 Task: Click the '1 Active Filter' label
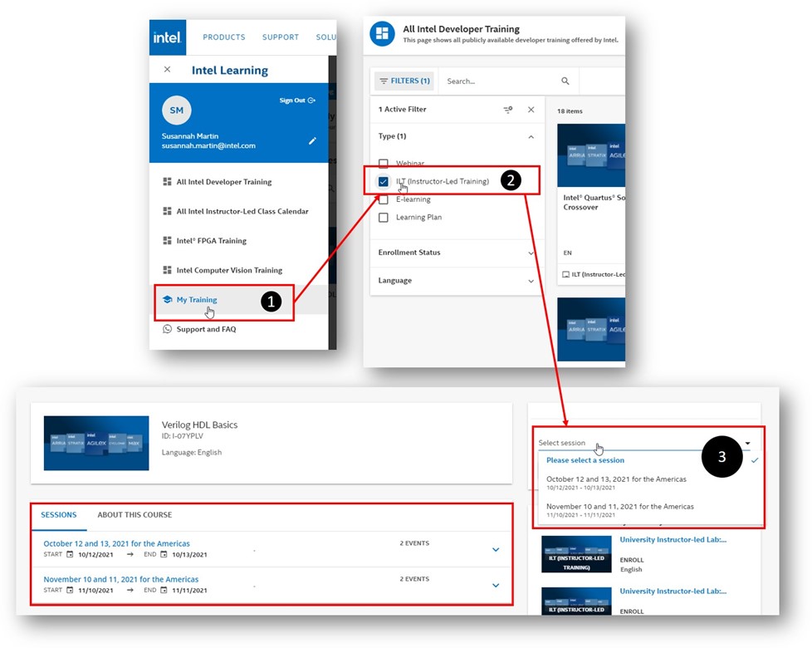(x=403, y=110)
